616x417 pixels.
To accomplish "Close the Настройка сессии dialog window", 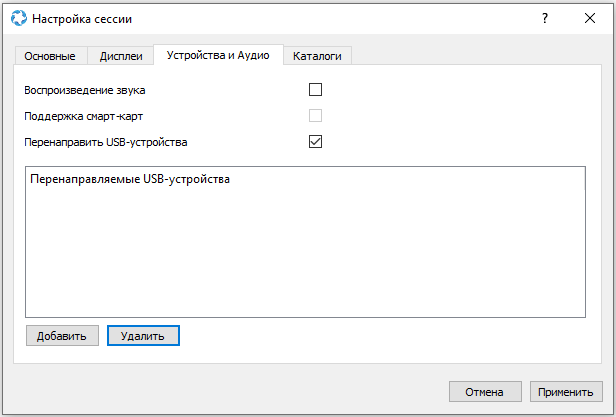I will pos(590,18).
